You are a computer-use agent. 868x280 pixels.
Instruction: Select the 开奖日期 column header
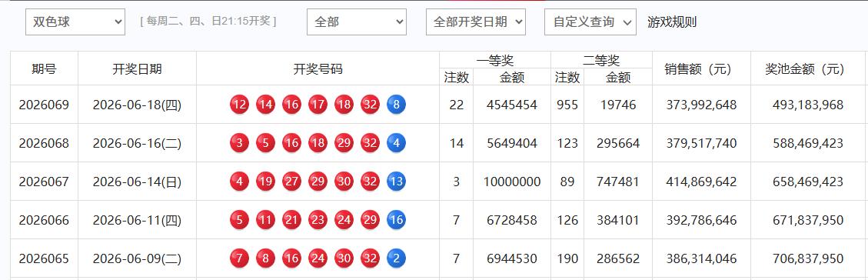click(138, 68)
